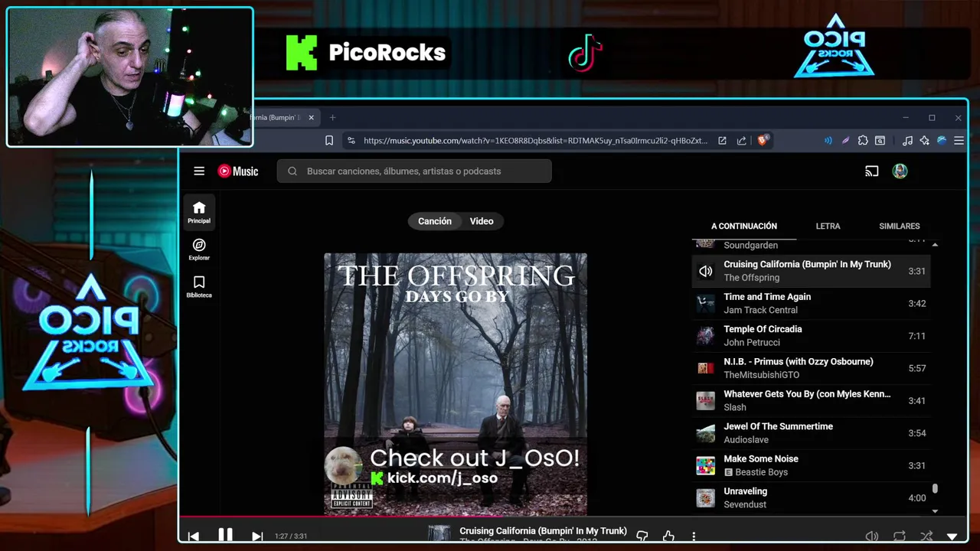Open the Leo AI sparkle icon
Viewport: 980px width, 551px height.
pyautogui.click(x=924, y=141)
